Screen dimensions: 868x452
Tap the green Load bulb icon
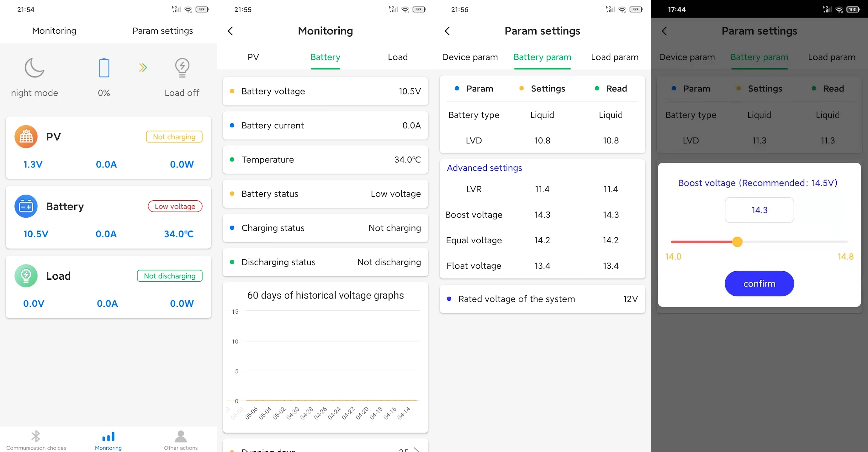pyautogui.click(x=26, y=276)
